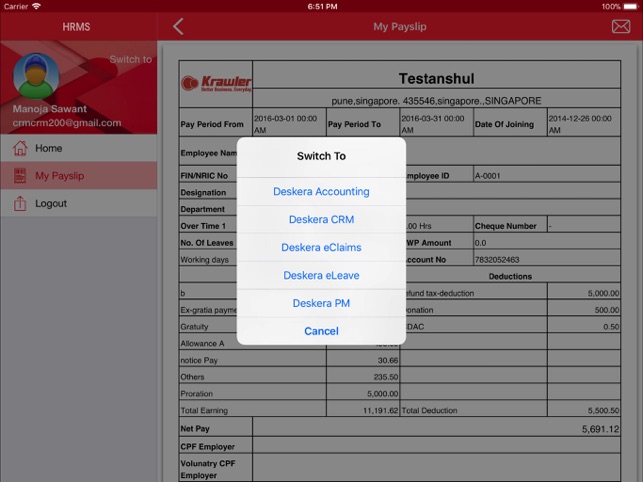The width and height of the screenshot is (643, 482).
Task: Tap the email crmcrm200@gmail.com
Action: coord(67,123)
